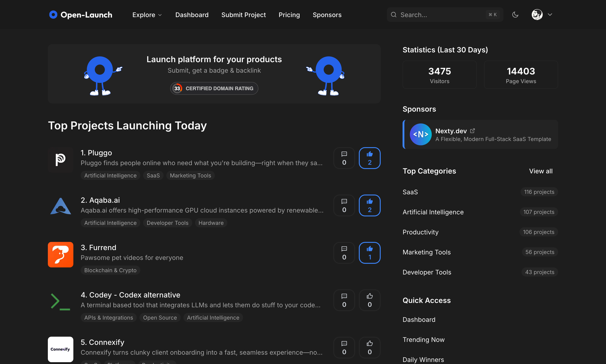Click the Open-Launch brand name

point(86,15)
